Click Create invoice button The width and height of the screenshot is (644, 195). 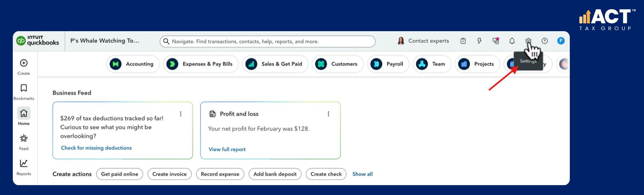click(x=169, y=174)
